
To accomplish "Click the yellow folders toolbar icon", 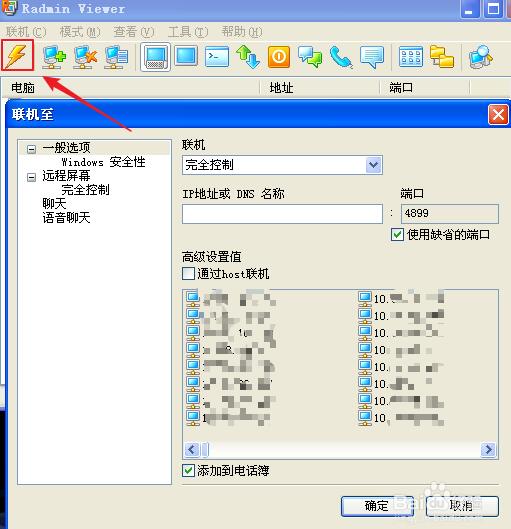I will [442, 56].
